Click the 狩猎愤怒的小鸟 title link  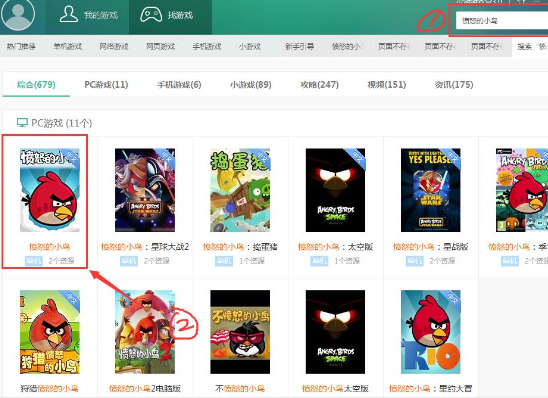point(49,389)
